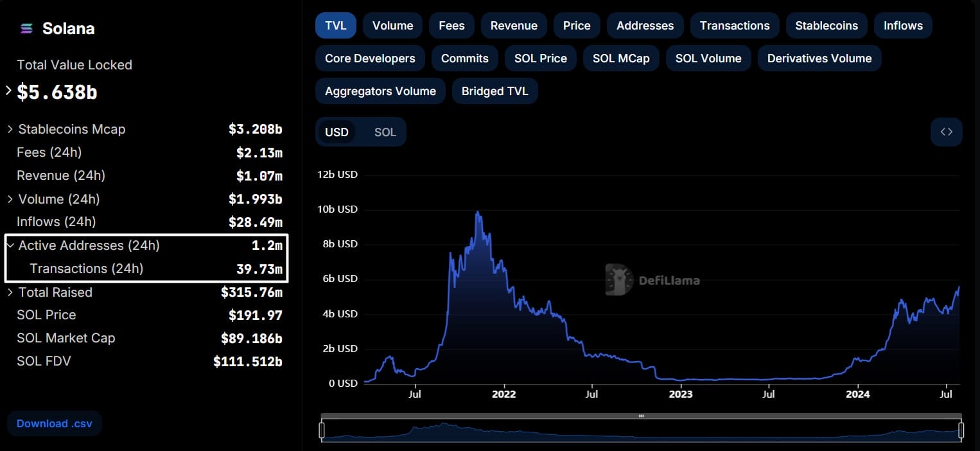Open the Addresses chart tab
980x451 pixels.
point(645,25)
